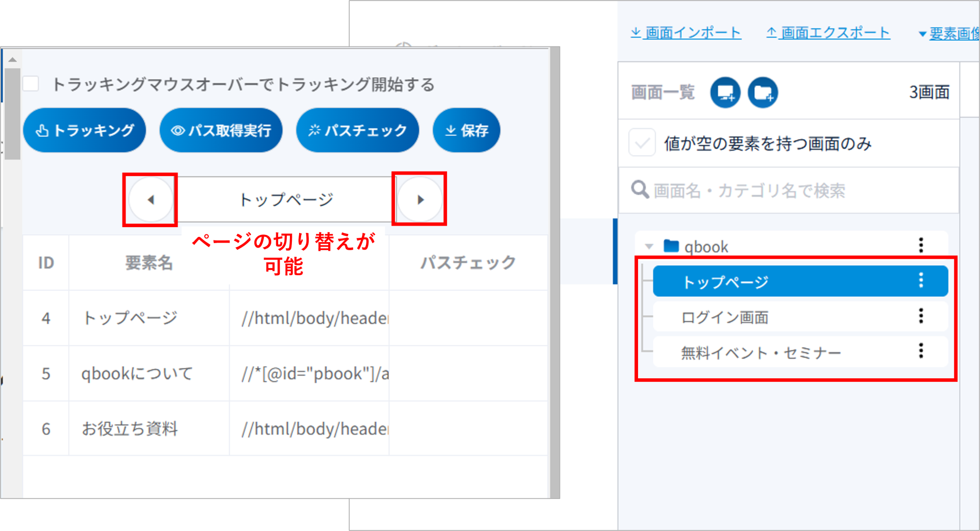Image resolution: width=980 pixels, height=531 pixels.
Task: Go to previous page with left arrow
Action: point(150,200)
